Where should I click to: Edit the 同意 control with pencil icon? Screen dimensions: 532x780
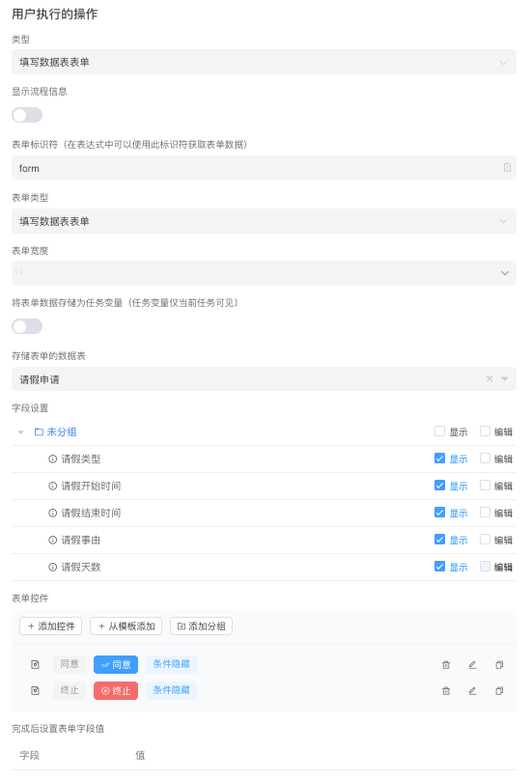(x=472, y=664)
